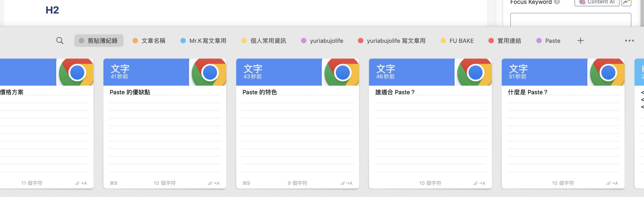
Task: Open the Mr.K寫文章用 pinboard
Action: pos(203,41)
